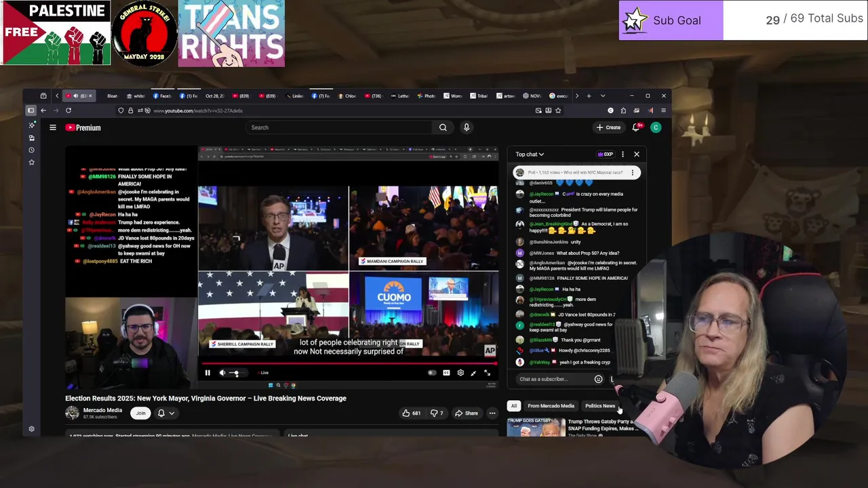This screenshot has height=488, width=868.
Task: Open the Trump Throws Gatsby Party thumbnail
Action: coord(536,427)
